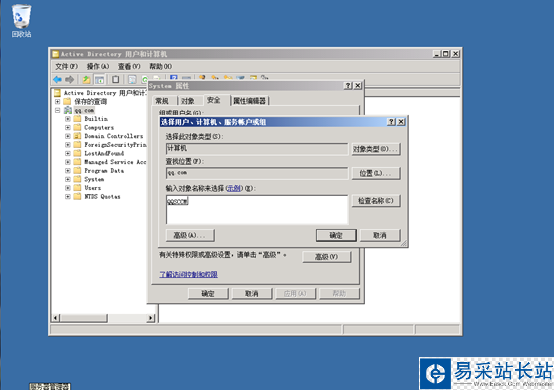Screen dimensions: 554x390
Task: Open the 查看(V) menu
Action: [x=129, y=66]
